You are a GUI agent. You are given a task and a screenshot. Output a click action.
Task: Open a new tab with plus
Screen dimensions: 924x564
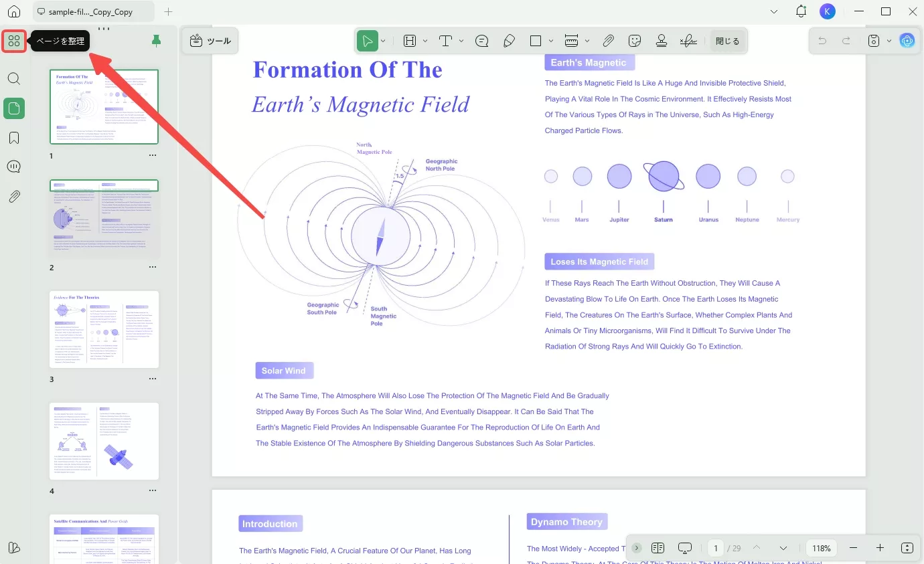pos(168,12)
